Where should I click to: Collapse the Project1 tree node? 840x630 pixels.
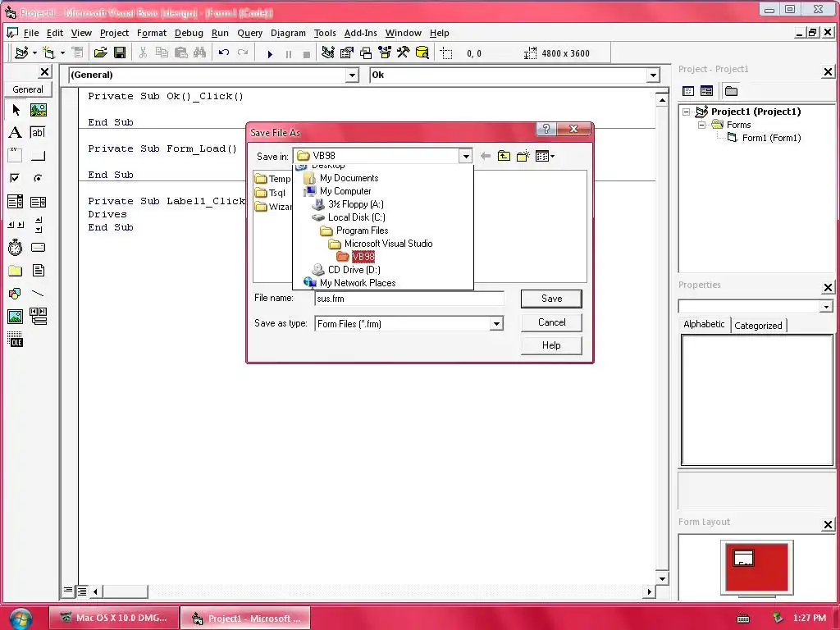tap(687, 112)
